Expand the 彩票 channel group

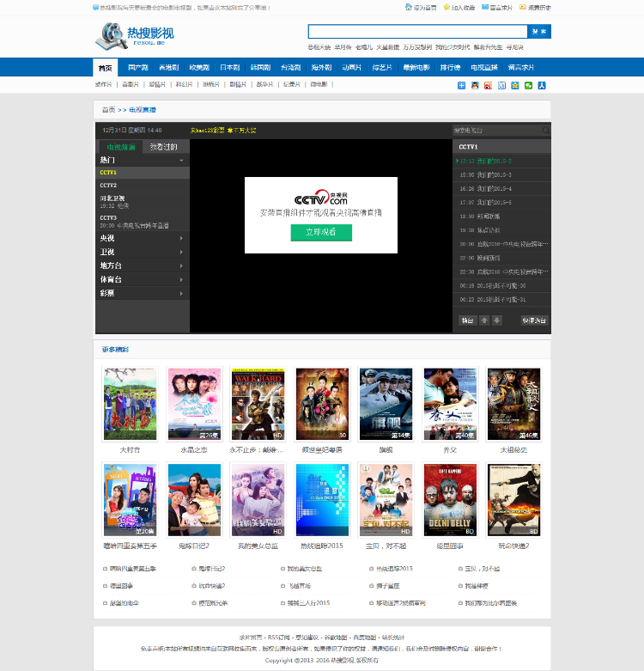click(x=143, y=293)
